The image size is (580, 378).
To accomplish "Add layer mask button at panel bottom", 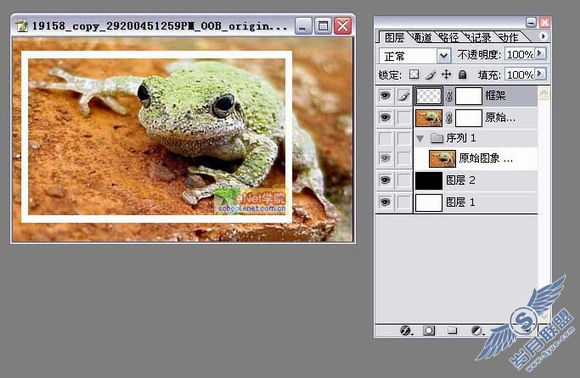I will 429,330.
